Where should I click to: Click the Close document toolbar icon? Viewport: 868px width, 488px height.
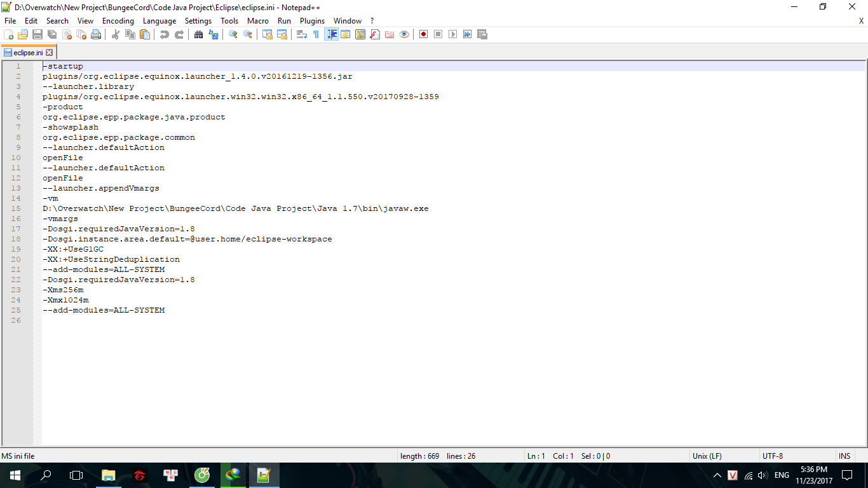[x=67, y=34]
